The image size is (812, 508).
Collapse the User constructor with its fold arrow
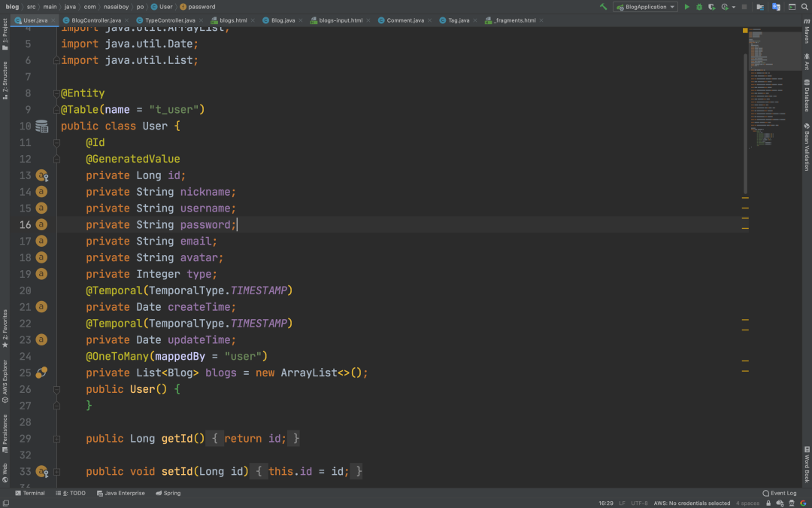click(56, 389)
